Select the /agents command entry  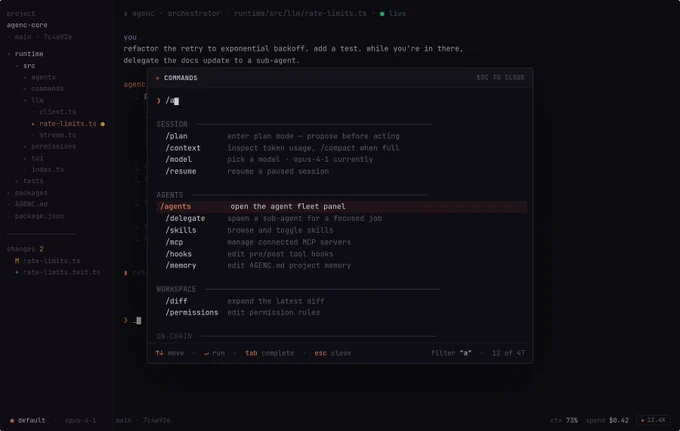point(342,206)
